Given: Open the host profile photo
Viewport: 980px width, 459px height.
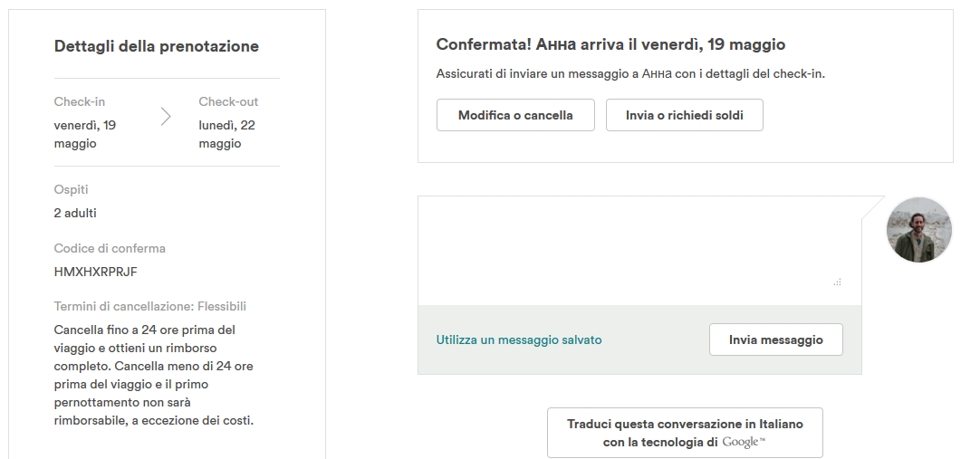Looking at the screenshot, I should (918, 230).
